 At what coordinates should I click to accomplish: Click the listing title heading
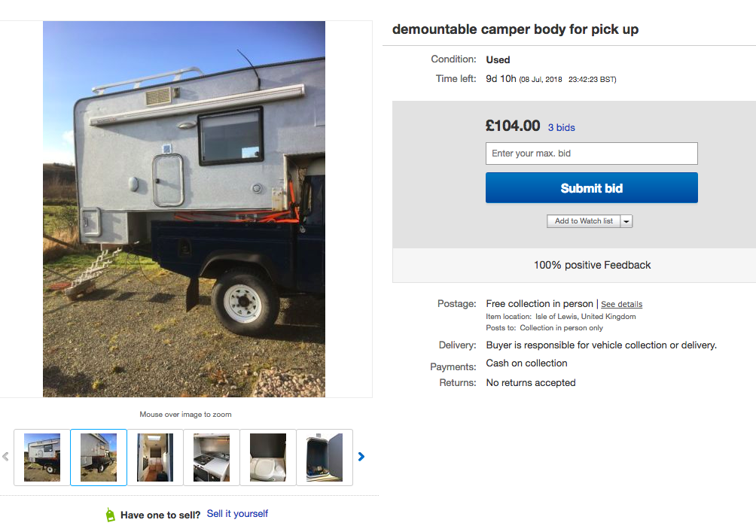pos(515,30)
